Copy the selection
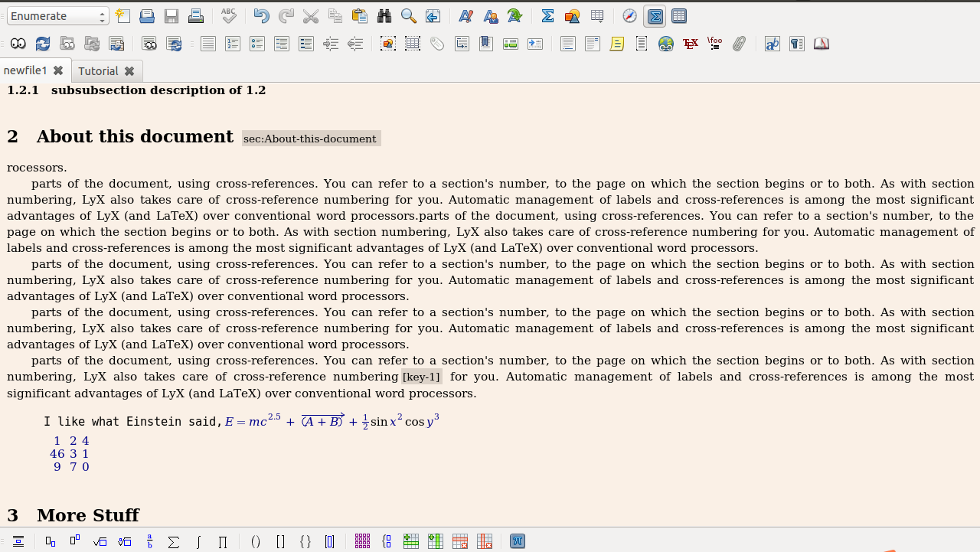The image size is (980, 552). pos(335,16)
